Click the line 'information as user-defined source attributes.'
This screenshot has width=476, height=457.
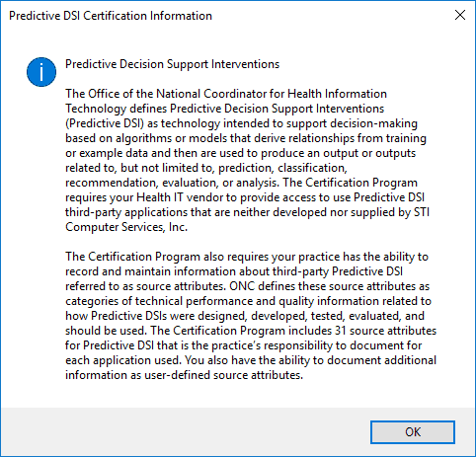coord(184,375)
